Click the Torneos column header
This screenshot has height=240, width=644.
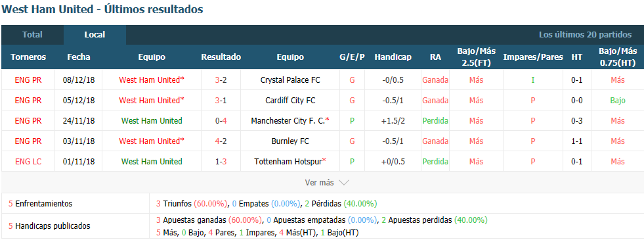point(28,57)
